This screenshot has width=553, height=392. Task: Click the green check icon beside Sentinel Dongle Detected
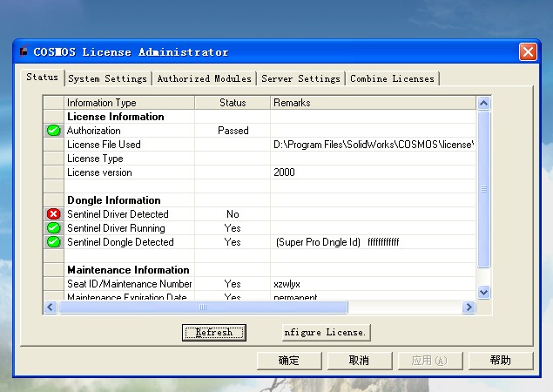[53, 242]
